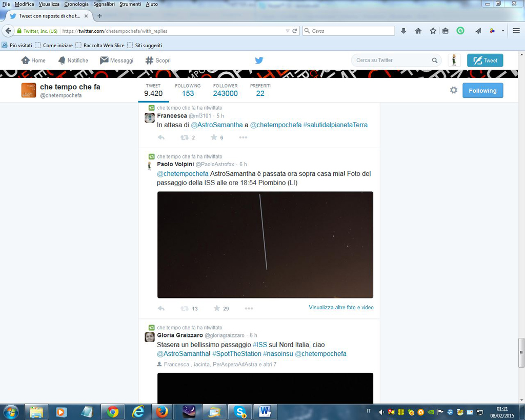Click search magnifier in Cerca su Twitter
This screenshot has height=420, width=525.
[435, 61]
